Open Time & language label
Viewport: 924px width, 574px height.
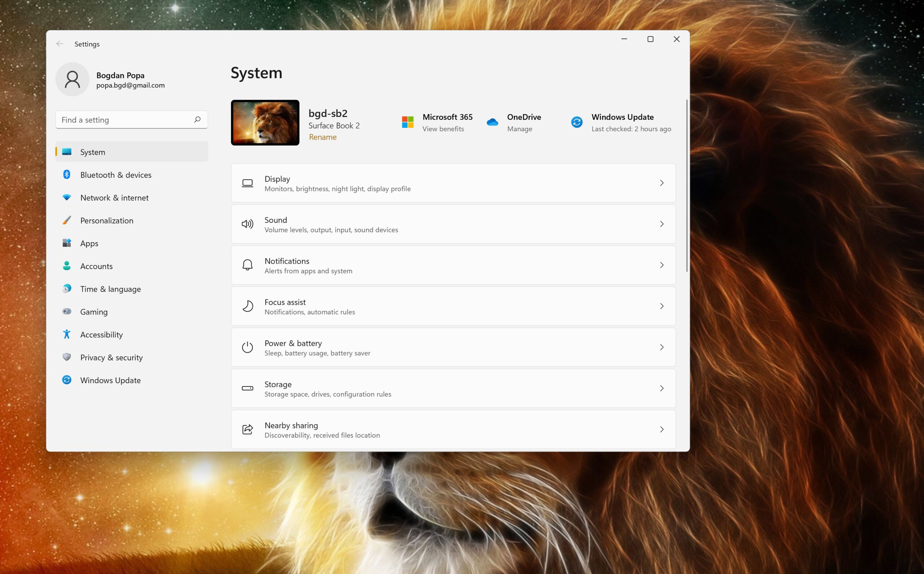tap(110, 289)
